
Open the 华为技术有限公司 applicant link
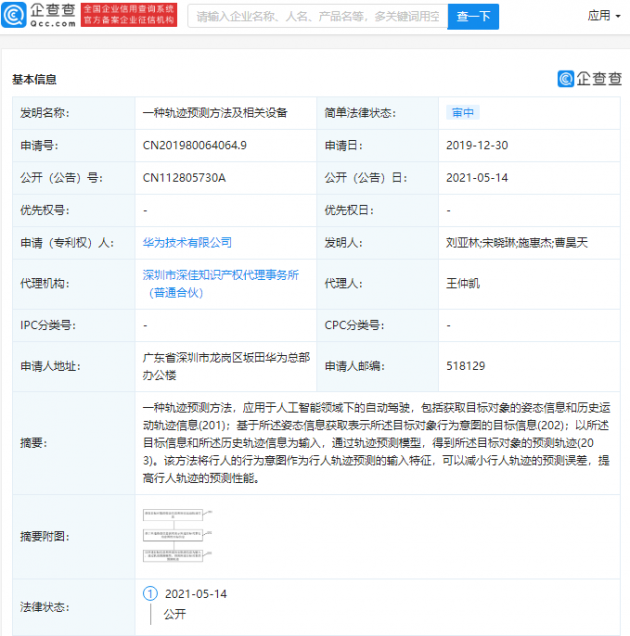(x=187, y=242)
